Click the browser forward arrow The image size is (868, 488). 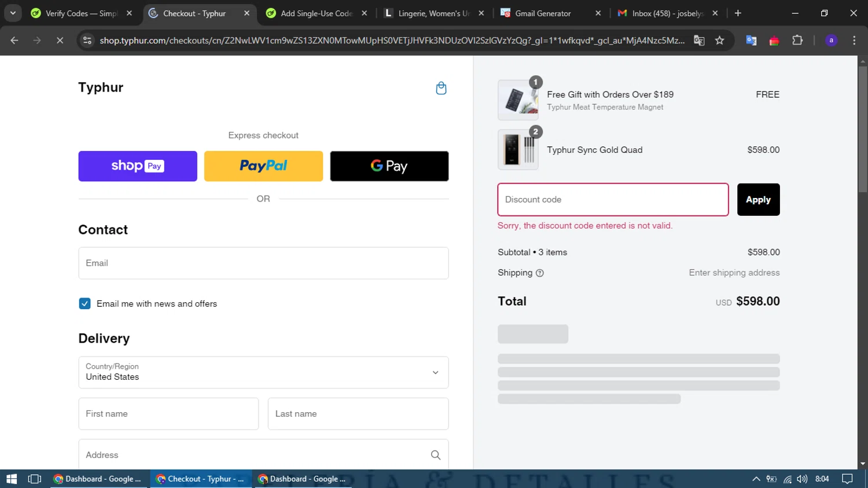click(x=37, y=40)
